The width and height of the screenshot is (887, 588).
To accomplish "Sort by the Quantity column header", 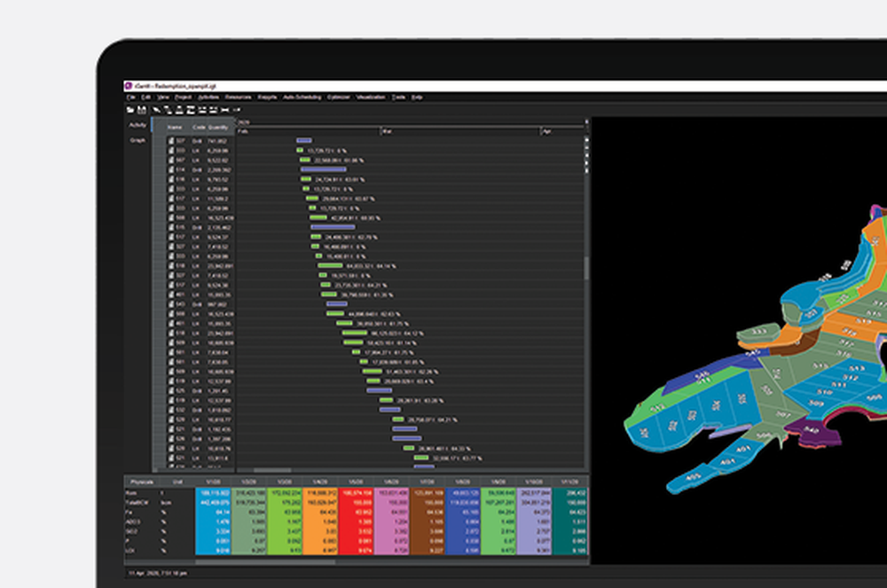I will coord(217,128).
